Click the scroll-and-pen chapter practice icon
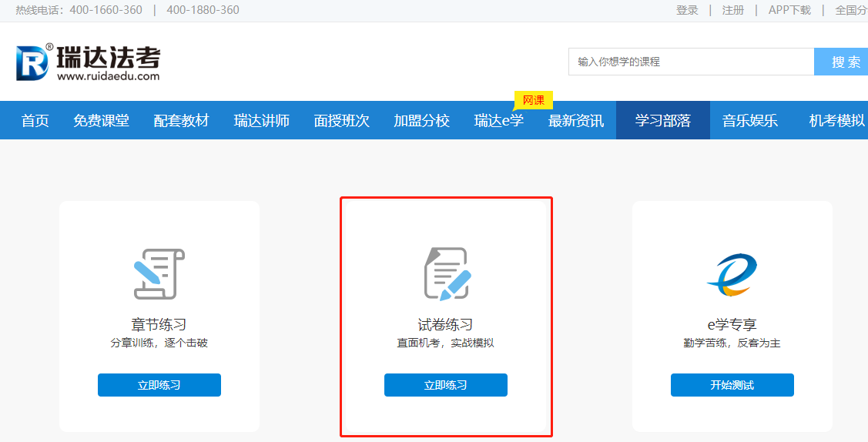 (159, 274)
